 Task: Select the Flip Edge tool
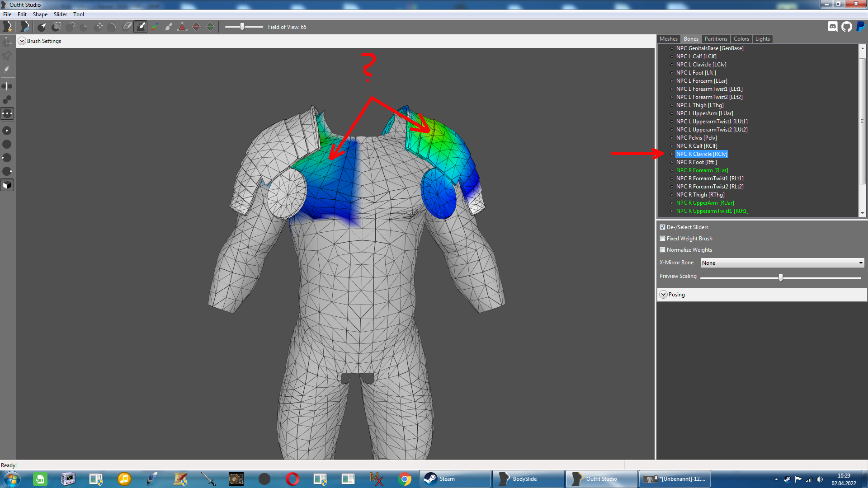[x=196, y=27]
